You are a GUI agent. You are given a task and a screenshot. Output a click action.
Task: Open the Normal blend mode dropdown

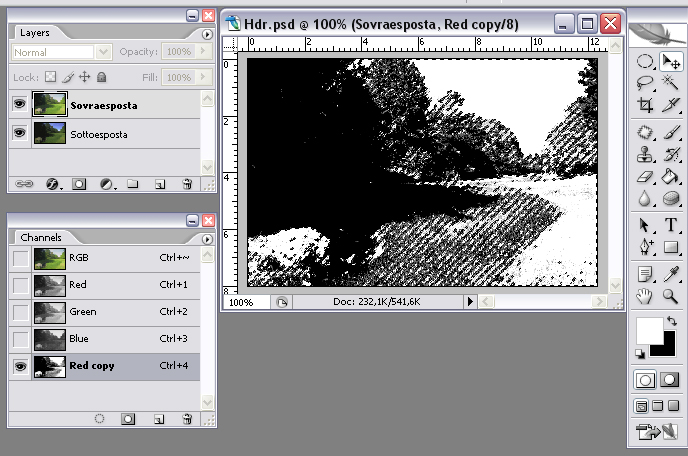click(61, 52)
